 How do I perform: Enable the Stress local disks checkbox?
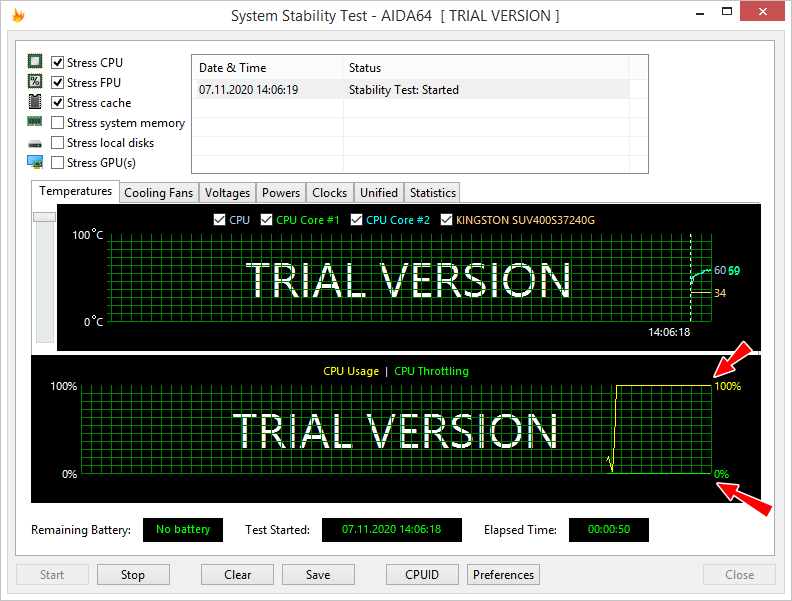pyautogui.click(x=58, y=143)
